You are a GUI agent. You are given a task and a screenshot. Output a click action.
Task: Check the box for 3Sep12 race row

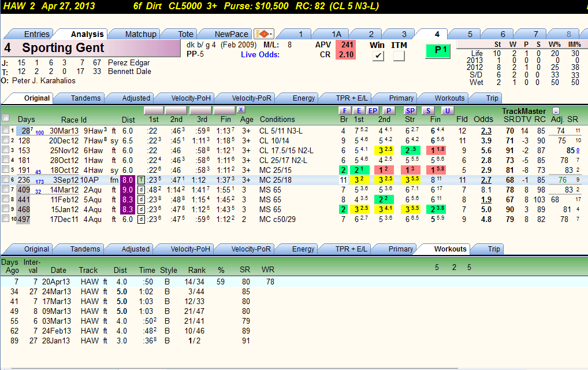pyautogui.click(x=6, y=179)
